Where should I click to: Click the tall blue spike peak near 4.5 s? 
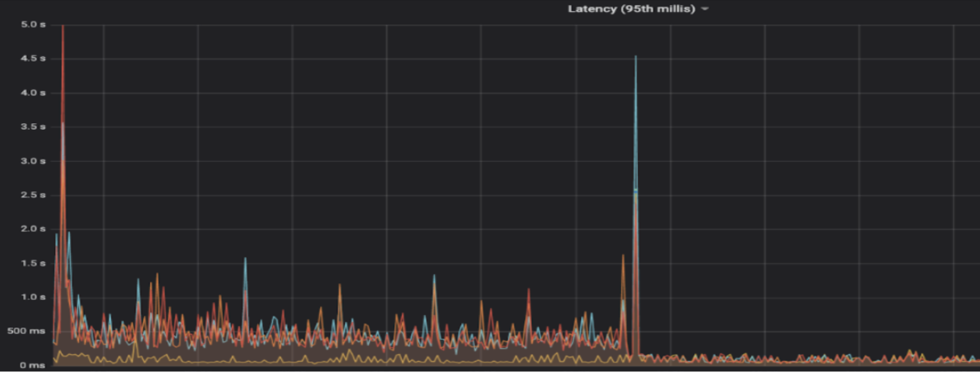(x=636, y=58)
